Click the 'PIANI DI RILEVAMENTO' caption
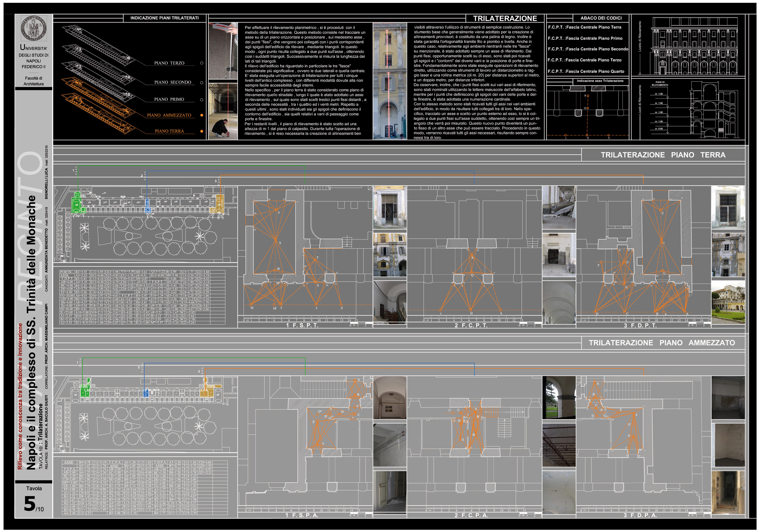 pyautogui.click(x=660, y=83)
